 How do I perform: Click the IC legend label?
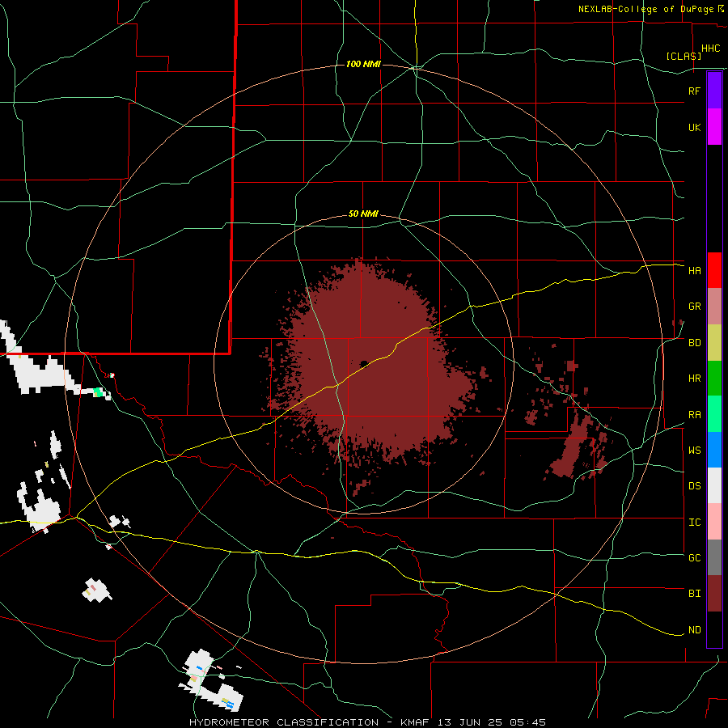(x=694, y=523)
